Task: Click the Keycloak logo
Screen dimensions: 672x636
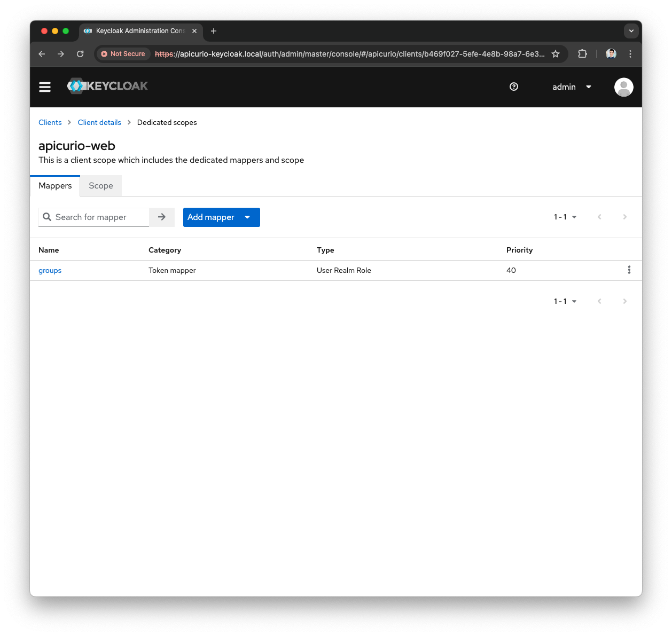Action: [107, 86]
